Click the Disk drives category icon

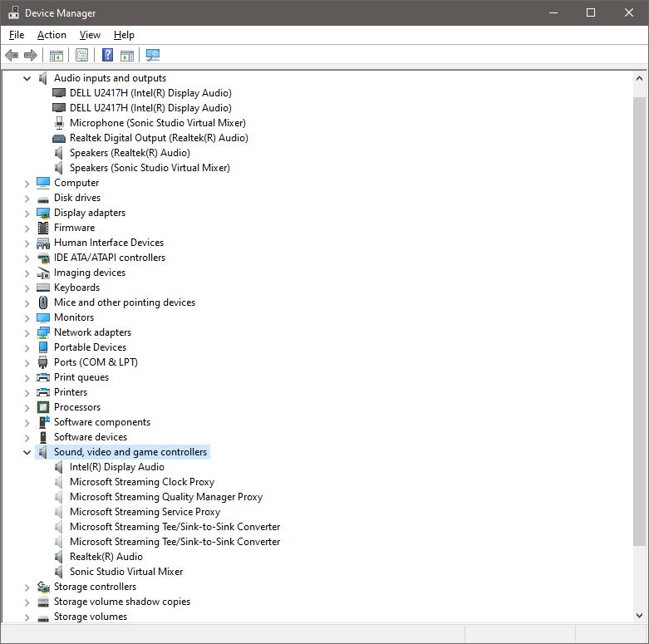tap(43, 199)
